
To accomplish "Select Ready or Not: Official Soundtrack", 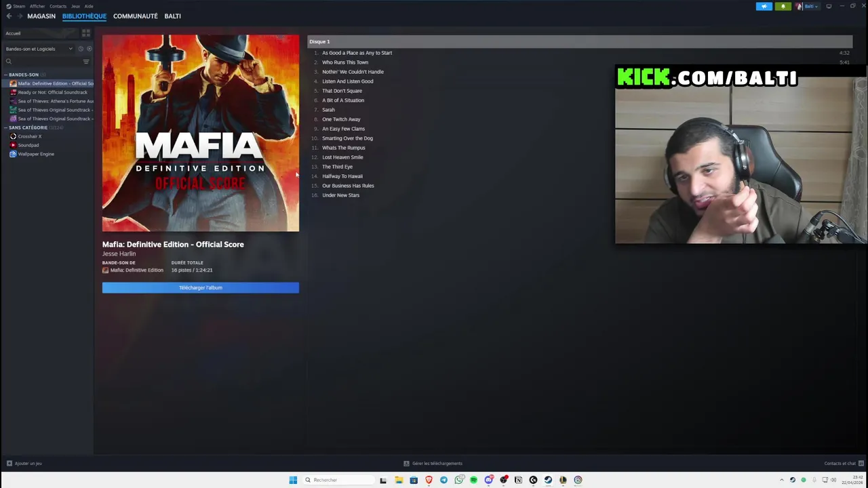I will click(x=53, y=92).
